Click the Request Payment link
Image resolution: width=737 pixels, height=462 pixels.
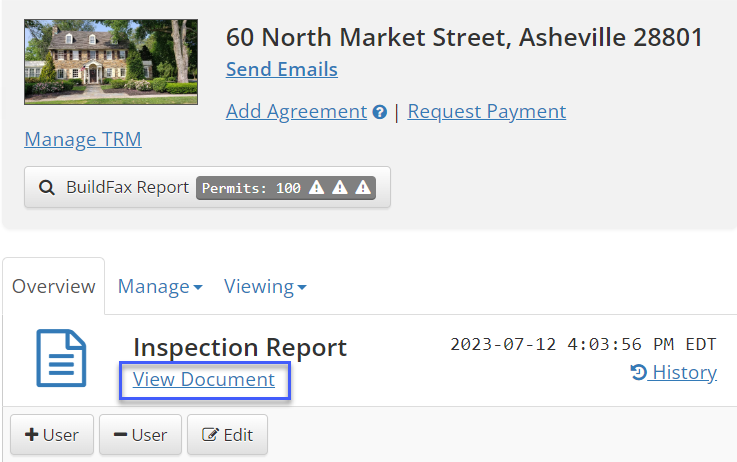coord(486,111)
